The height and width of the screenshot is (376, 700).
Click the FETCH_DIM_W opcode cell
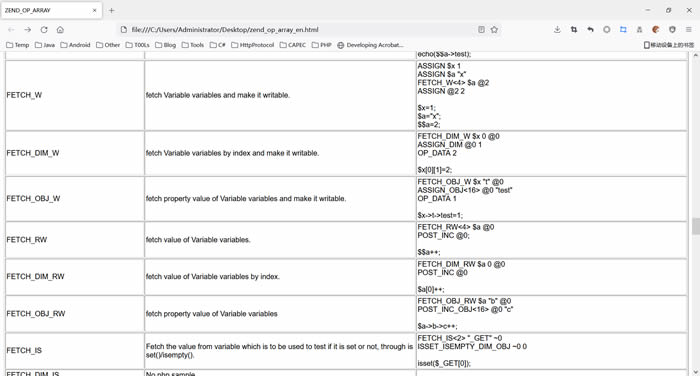(x=75, y=153)
